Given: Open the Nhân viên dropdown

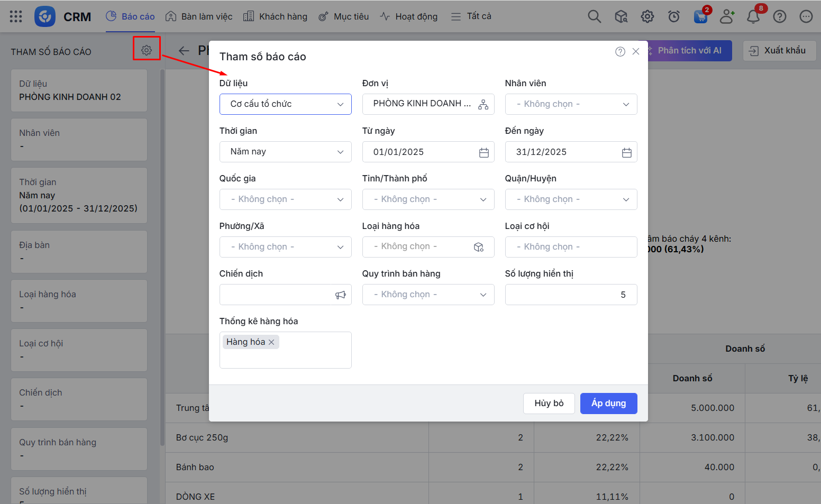Looking at the screenshot, I should click(571, 104).
